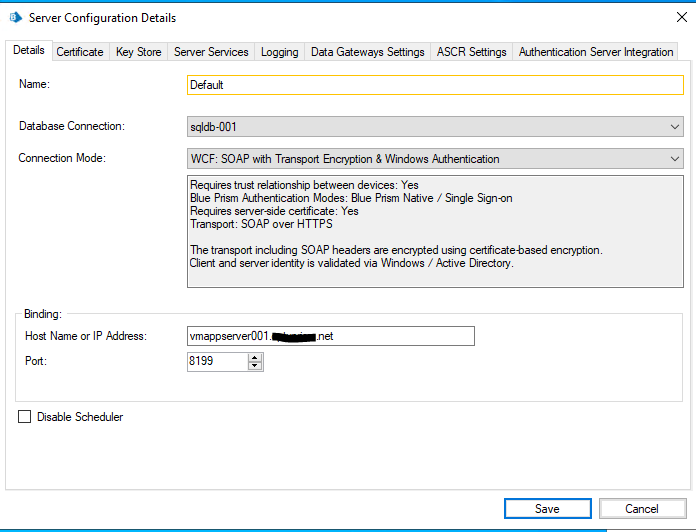Screen dimensions: 696x532
Task: Decrease port number with down arrow
Action: (x=255, y=366)
